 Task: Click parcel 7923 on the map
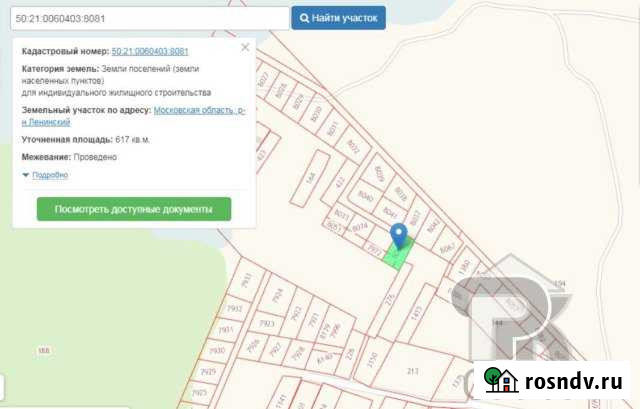point(266,324)
